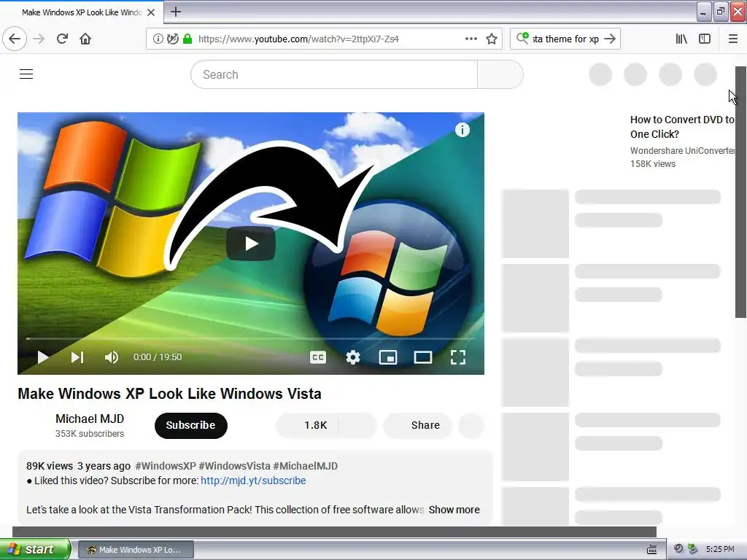The height and width of the screenshot is (560, 747).
Task: Click the tracking protection shield icon
Action: [x=172, y=39]
